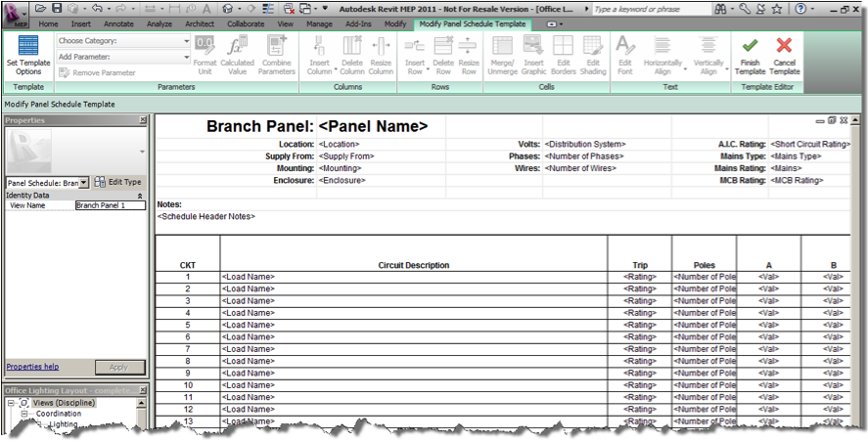
Task: Switch to the Analyze ribbon tab
Action: pyautogui.click(x=159, y=23)
